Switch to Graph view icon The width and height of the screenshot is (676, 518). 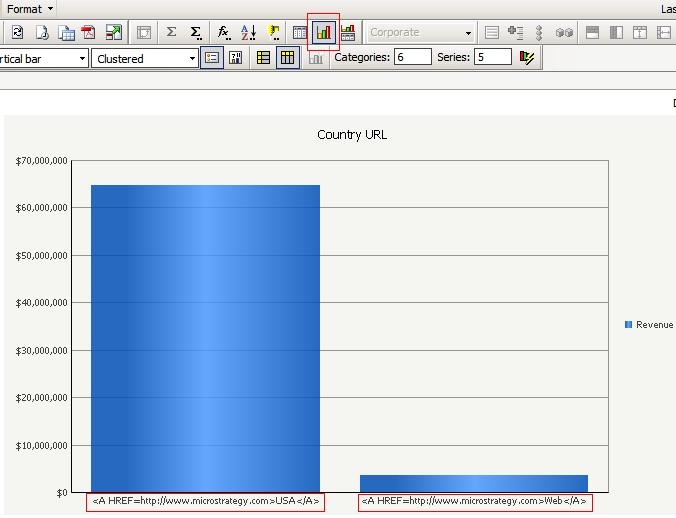pyautogui.click(x=323, y=32)
